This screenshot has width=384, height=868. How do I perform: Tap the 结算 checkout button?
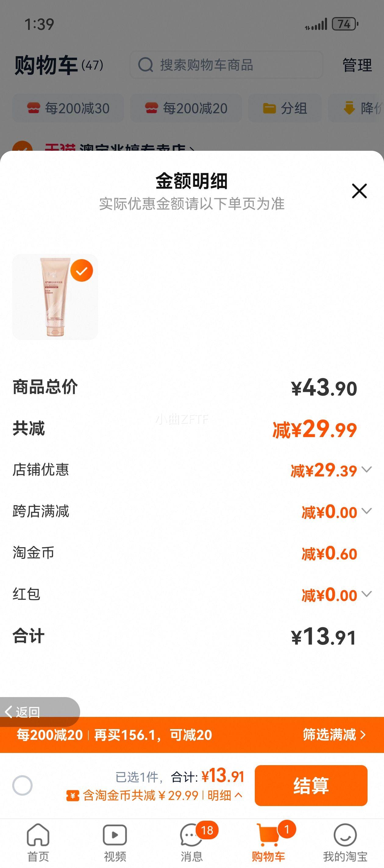311,786
